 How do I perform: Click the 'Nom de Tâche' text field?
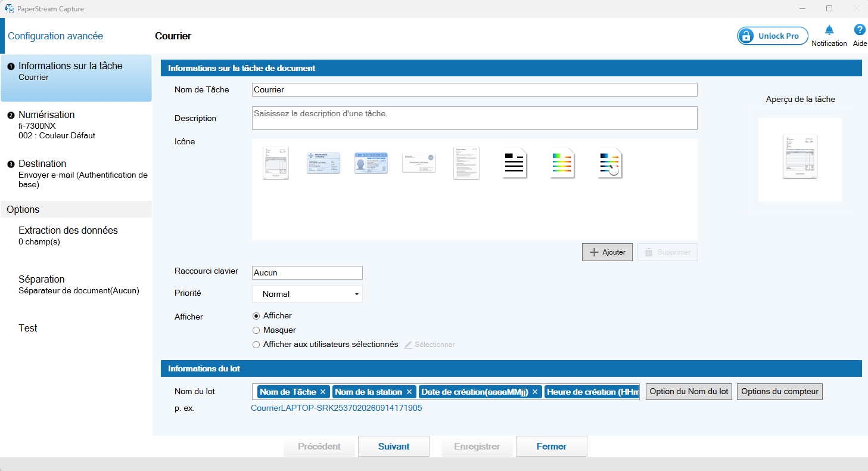click(475, 89)
